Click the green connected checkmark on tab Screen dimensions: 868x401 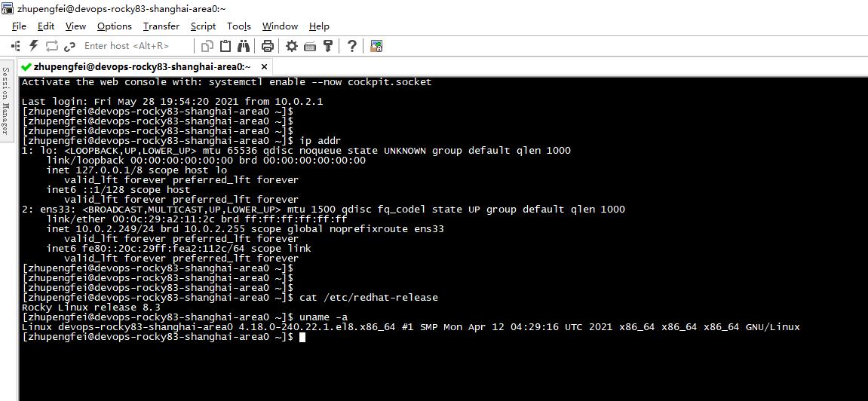point(26,67)
